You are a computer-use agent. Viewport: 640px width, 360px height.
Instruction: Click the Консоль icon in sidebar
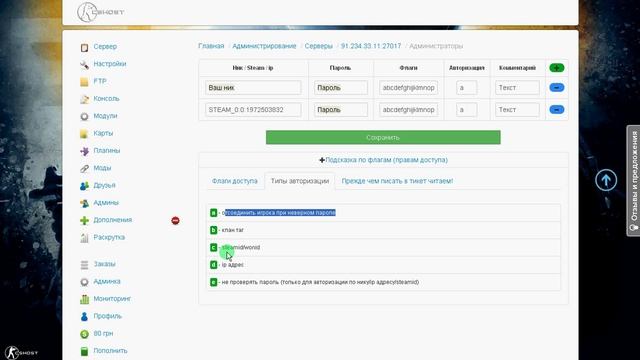click(x=84, y=99)
